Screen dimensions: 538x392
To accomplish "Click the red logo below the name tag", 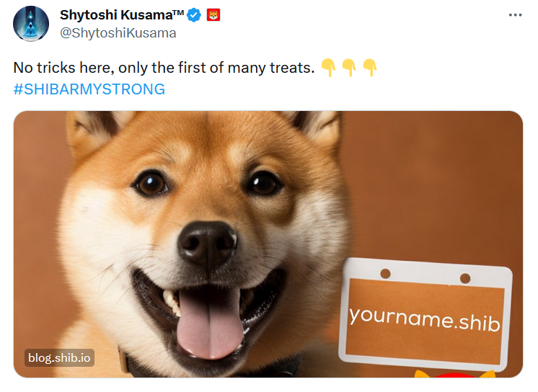I will coord(454,374).
